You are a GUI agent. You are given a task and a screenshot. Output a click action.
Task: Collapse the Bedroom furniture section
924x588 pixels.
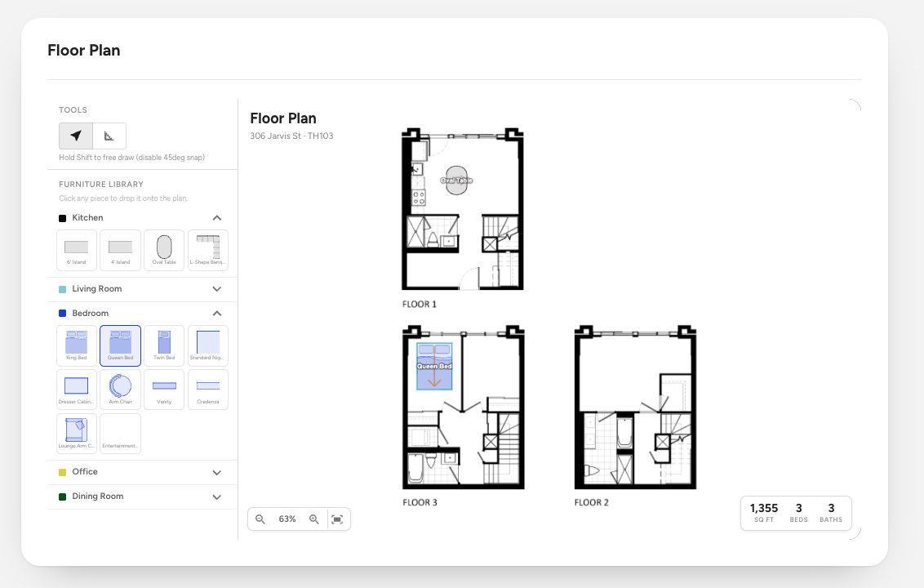(217, 313)
